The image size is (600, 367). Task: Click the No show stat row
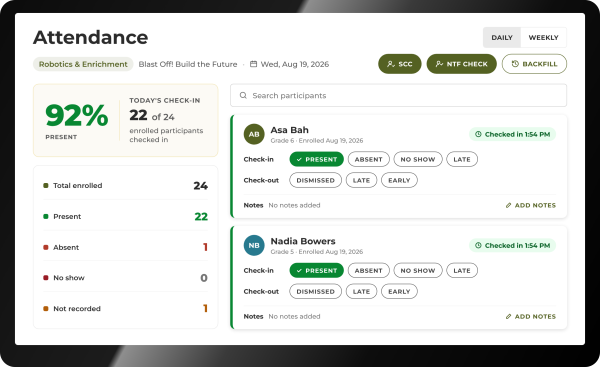tap(126, 278)
